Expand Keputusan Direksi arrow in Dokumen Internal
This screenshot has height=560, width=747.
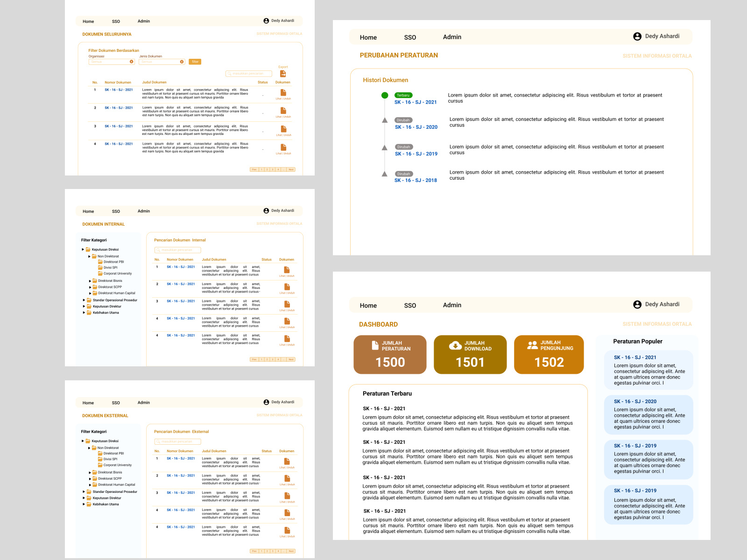click(83, 250)
